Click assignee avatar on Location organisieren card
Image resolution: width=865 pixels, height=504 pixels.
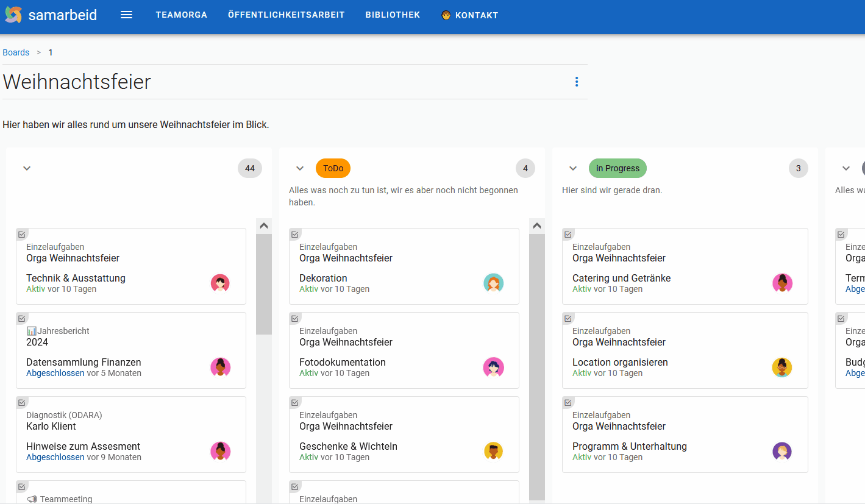[782, 367]
